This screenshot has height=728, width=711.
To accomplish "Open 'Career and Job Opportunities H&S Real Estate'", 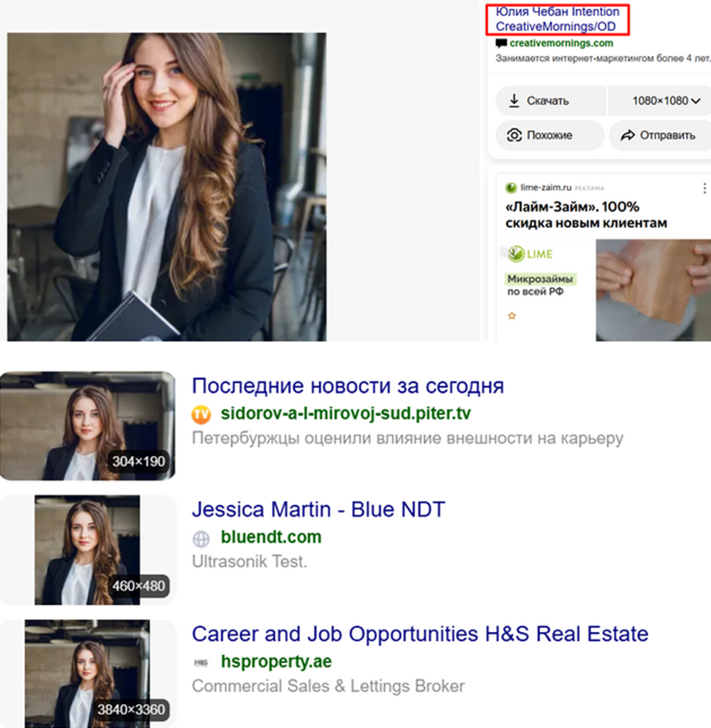I will coord(420,634).
